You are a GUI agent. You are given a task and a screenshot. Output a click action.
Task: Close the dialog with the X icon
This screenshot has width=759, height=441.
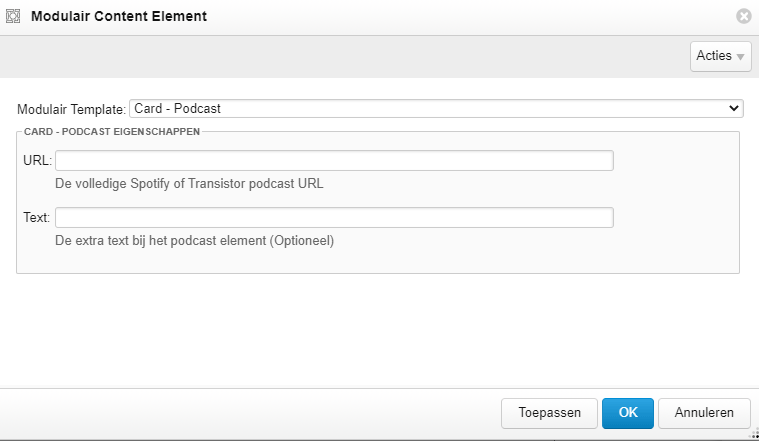744,16
